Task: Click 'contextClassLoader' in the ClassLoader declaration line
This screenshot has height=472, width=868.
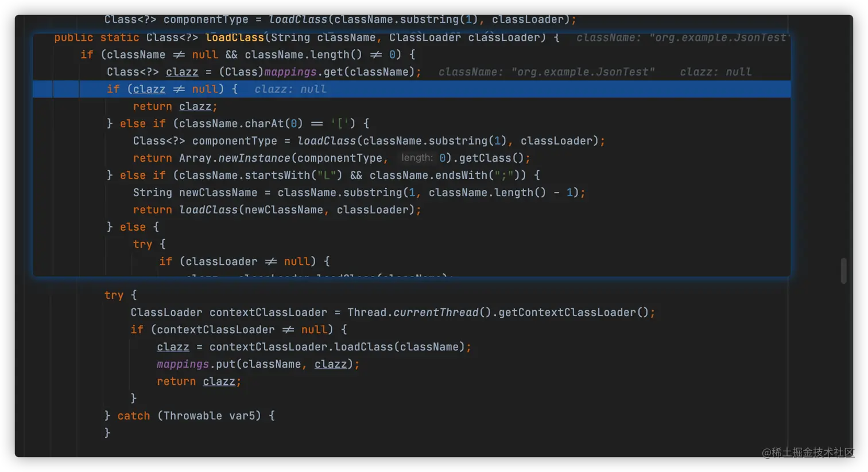Action: (268, 312)
